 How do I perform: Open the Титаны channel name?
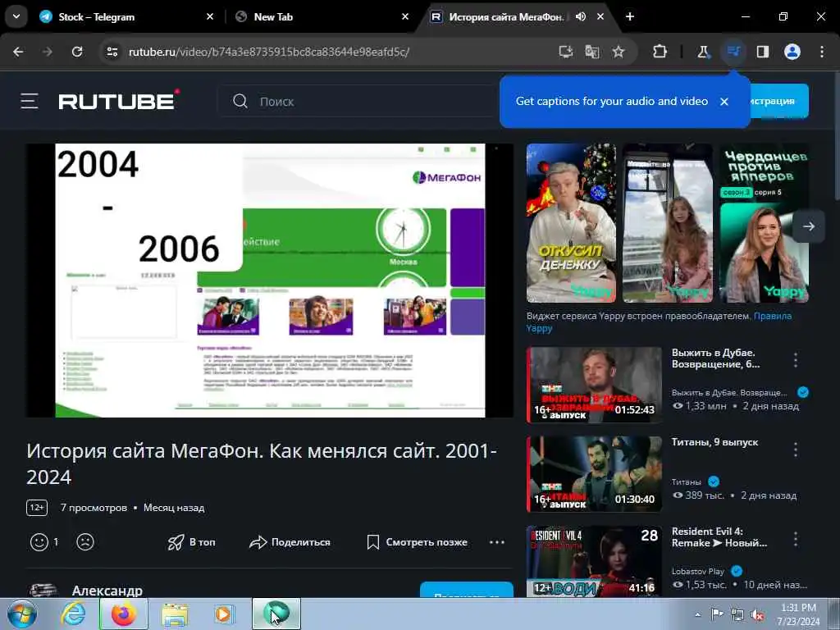687,482
